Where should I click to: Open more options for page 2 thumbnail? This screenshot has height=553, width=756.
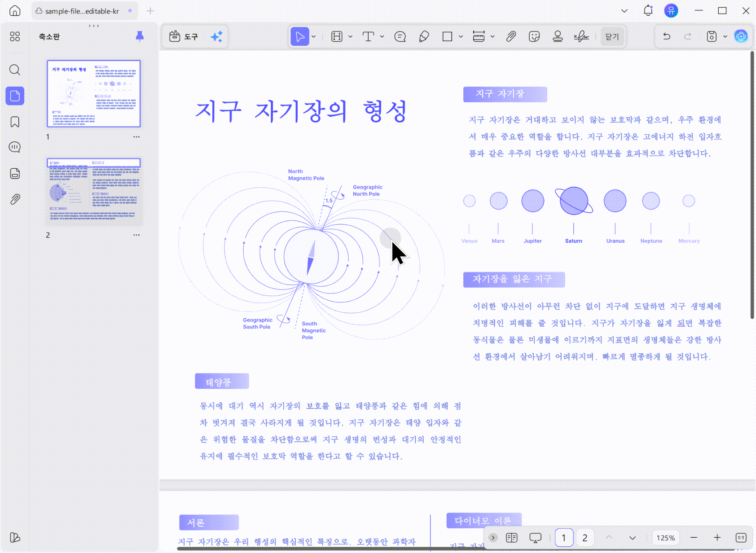[136, 235]
